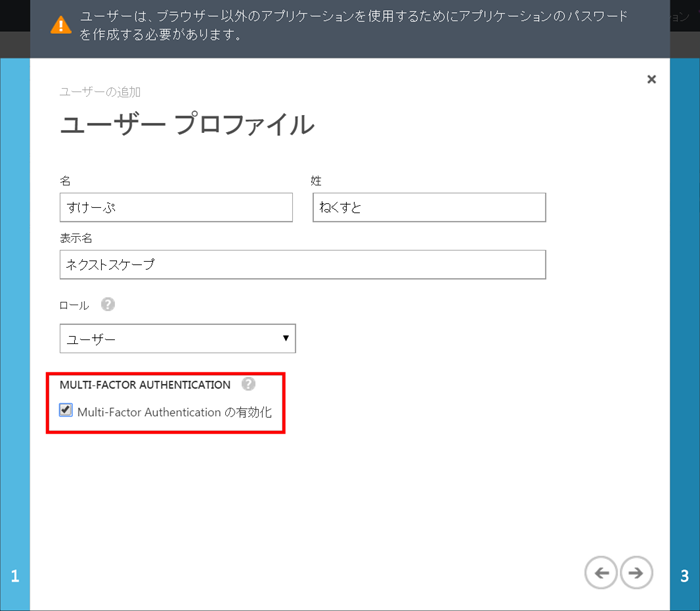Click the orange warning icon in banner

(x=61, y=25)
